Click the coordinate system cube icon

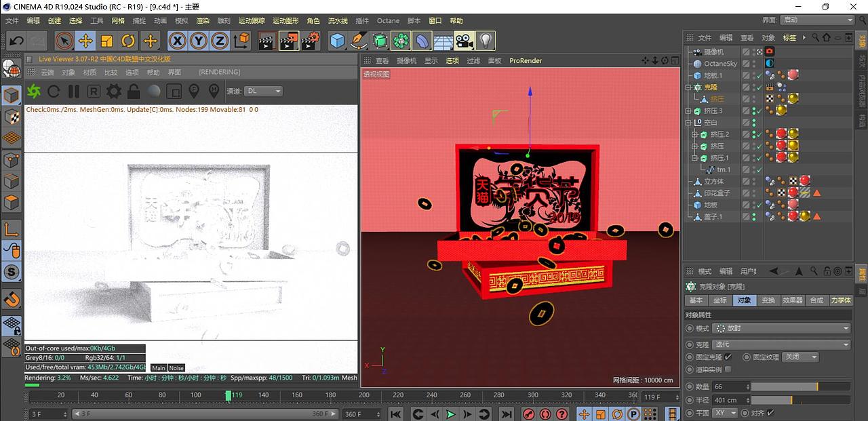[x=241, y=41]
